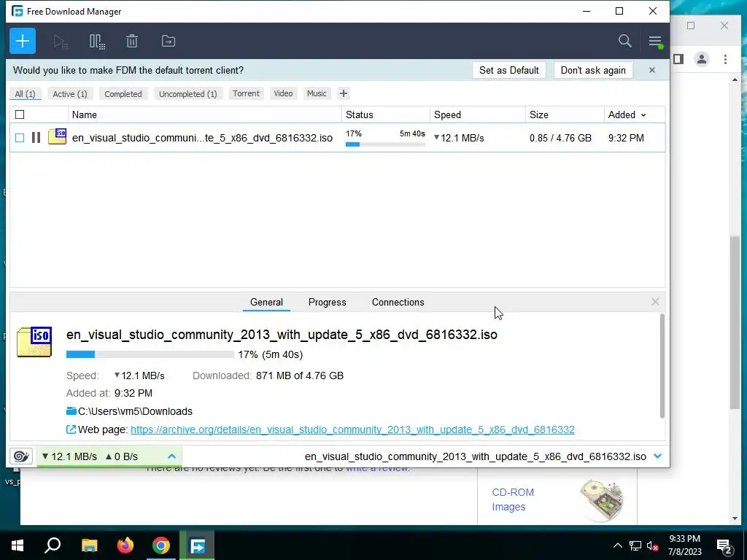Show hidden system tray icons
This screenshot has height=560, width=747.
pyautogui.click(x=617, y=545)
